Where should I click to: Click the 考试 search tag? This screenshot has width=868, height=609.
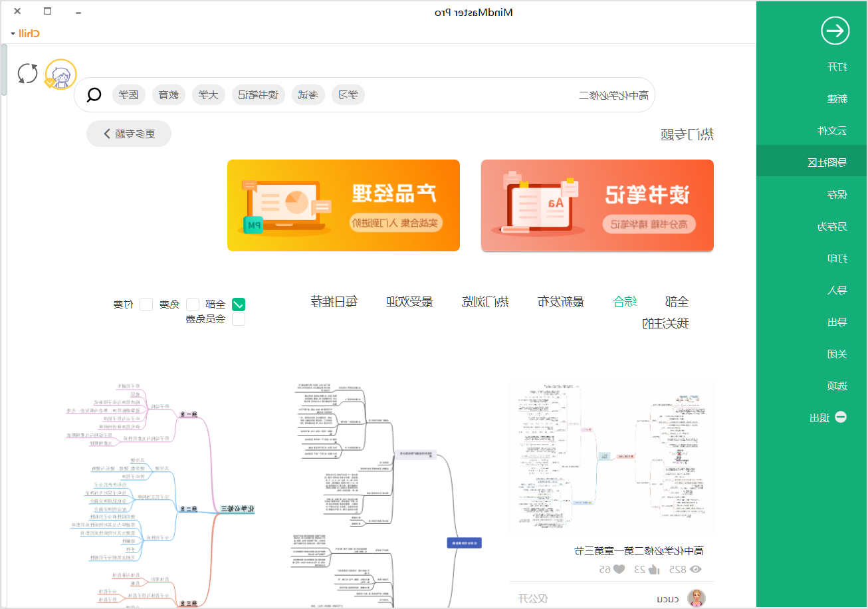pos(308,95)
